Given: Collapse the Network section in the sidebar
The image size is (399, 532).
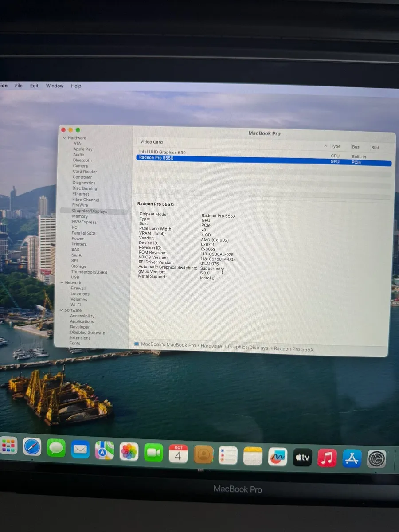Looking at the screenshot, I should tap(62, 282).
